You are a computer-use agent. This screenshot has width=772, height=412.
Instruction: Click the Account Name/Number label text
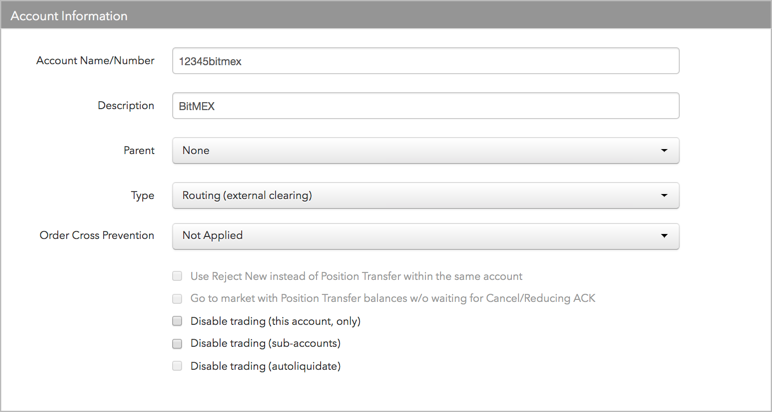tap(95, 61)
